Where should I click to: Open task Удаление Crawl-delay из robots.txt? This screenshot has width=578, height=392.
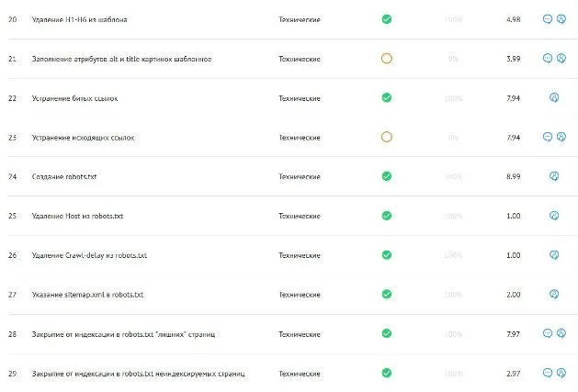(x=89, y=255)
